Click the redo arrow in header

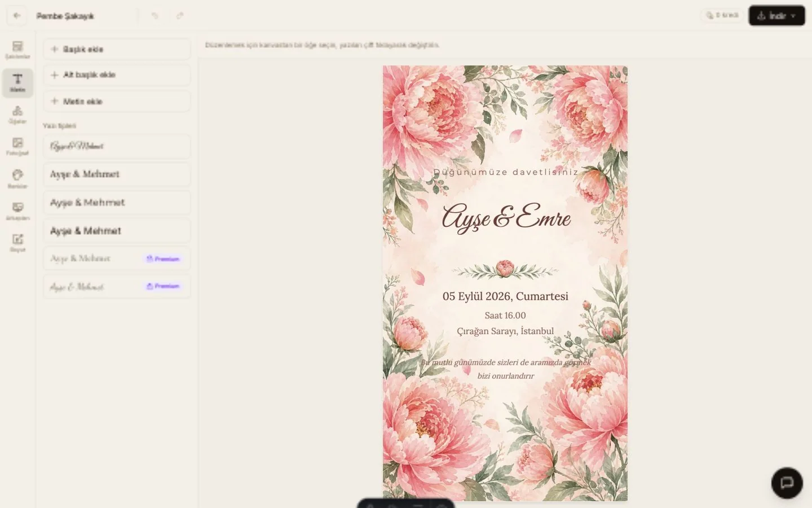pos(180,16)
